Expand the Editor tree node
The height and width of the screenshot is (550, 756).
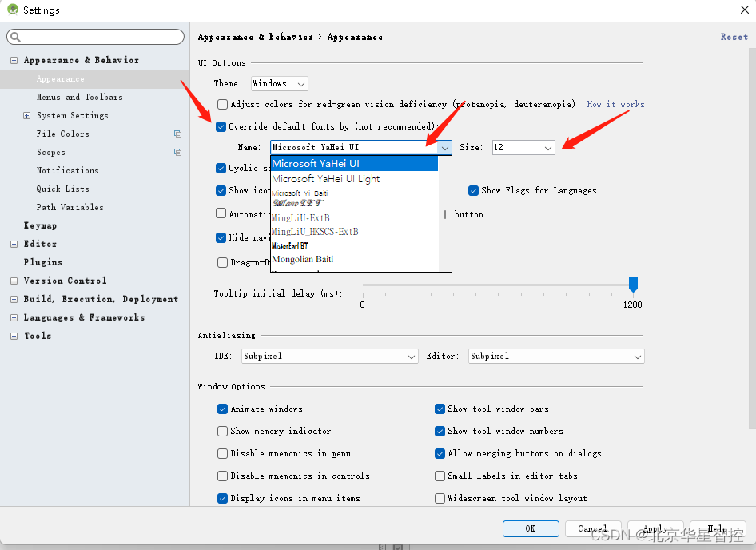14,244
